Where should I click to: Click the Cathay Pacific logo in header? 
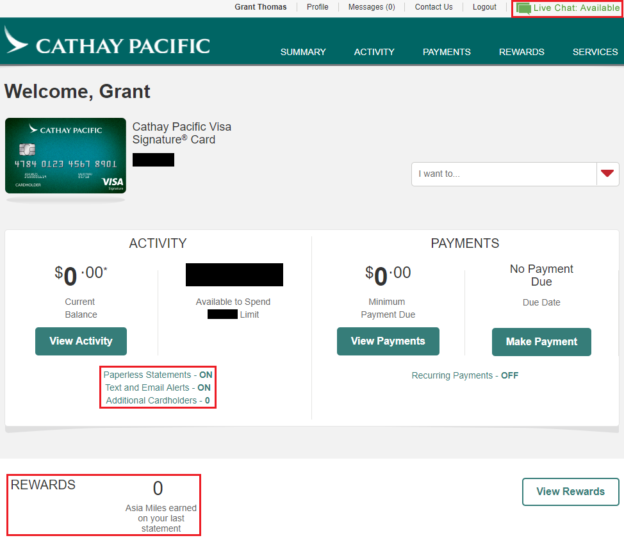[107, 44]
